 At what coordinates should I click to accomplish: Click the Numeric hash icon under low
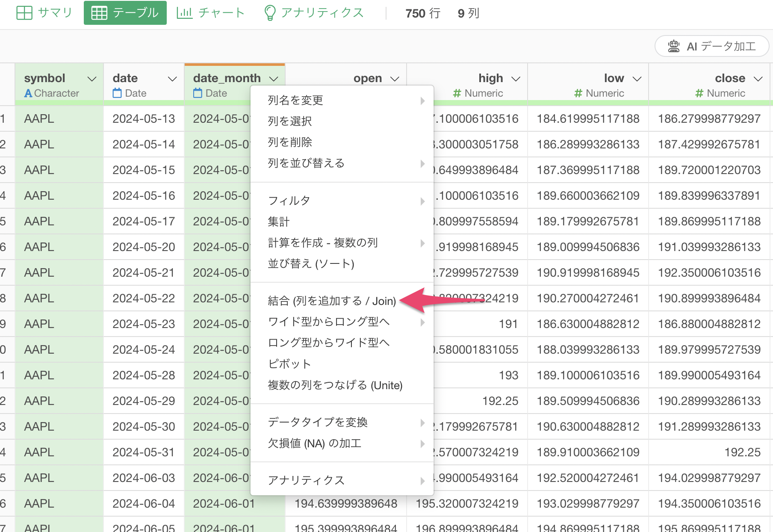point(578,93)
